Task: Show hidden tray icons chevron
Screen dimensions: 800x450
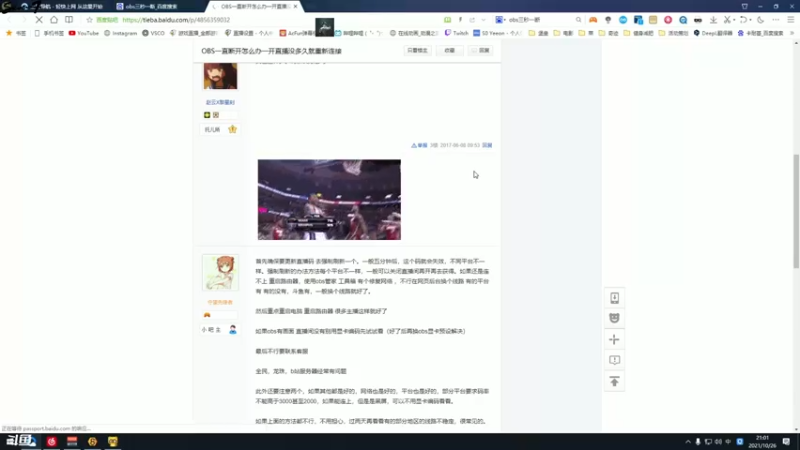Action: coord(688,442)
